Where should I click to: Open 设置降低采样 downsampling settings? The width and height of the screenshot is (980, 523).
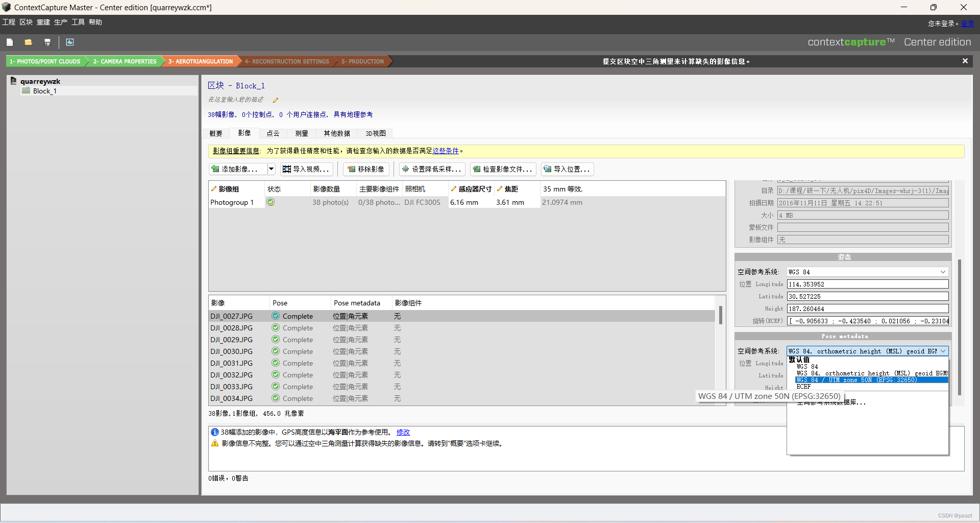click(x=431, y=169)
